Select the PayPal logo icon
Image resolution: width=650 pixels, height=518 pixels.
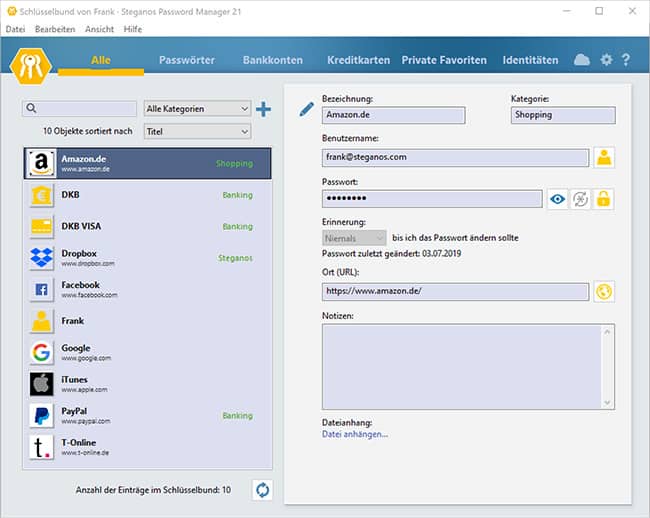pyautogui.click(x=41, y=416)
